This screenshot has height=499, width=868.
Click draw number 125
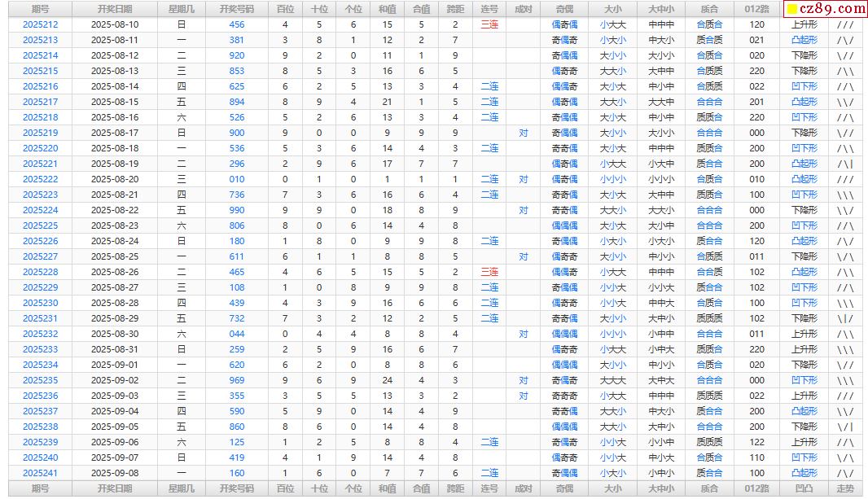tap(237, 443)
